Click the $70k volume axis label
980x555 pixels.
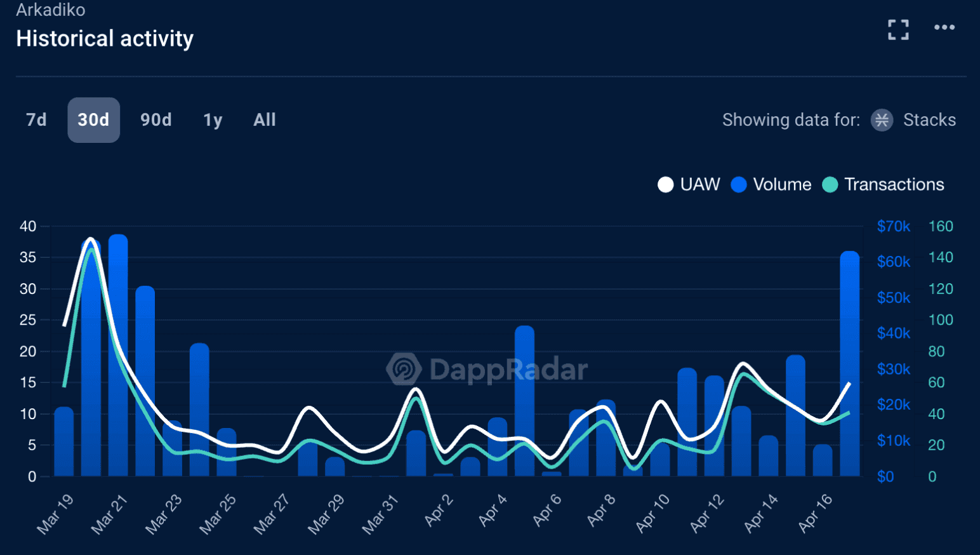click(894, 226)
